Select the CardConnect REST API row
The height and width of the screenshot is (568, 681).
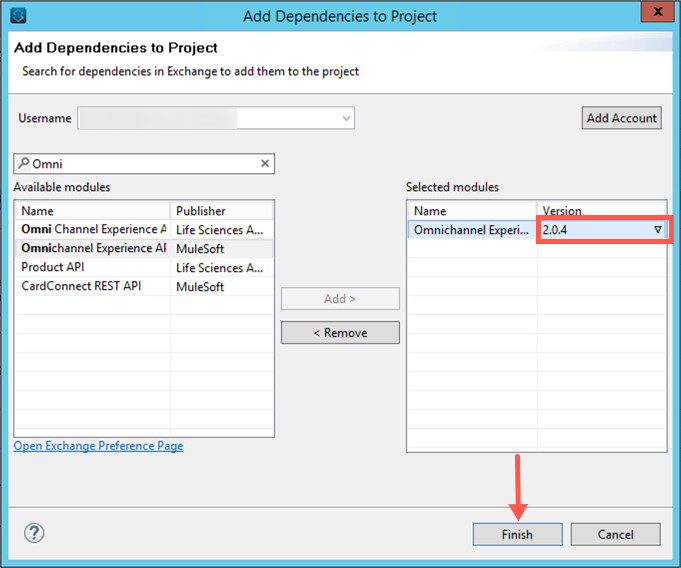pos(144,286)
